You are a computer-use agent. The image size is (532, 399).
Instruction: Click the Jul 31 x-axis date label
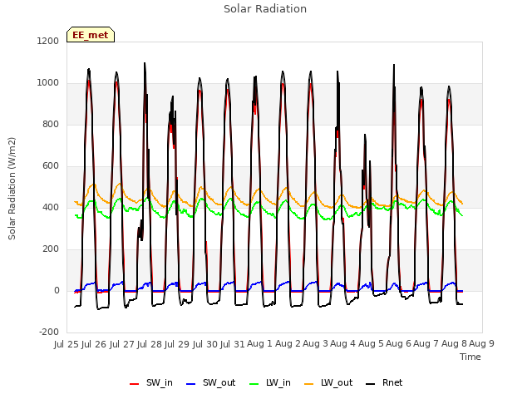(233, 344)
